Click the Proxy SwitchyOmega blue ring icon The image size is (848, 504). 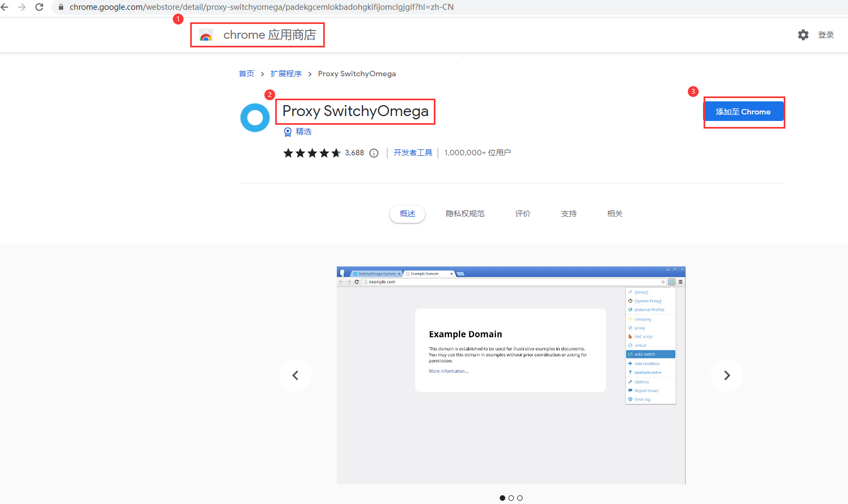[x=255, y=118]
